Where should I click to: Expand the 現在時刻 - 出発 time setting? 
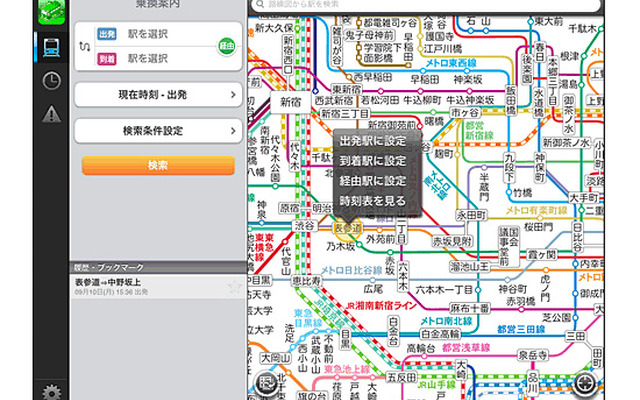[158, 95]
